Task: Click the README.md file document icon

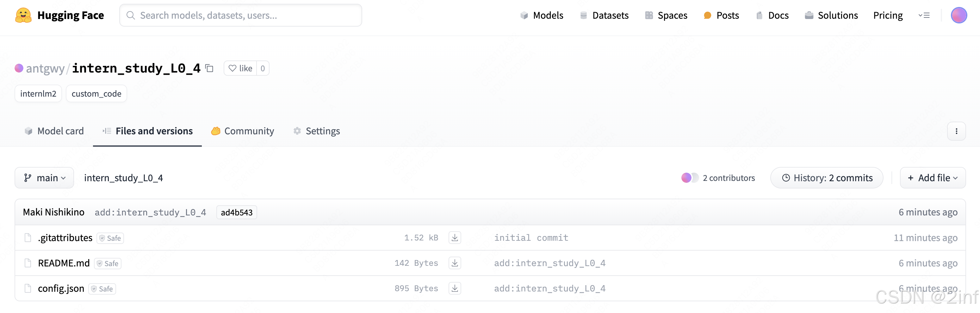Action: click(28, 263)
